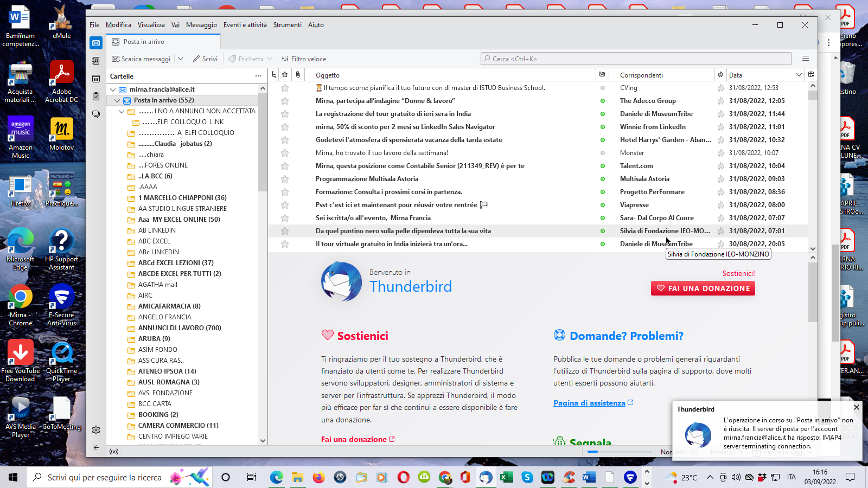Screen dimensions: 868x488
Task: Toggle Filtro veloce quick filter
Action: [x=304, y=59]
